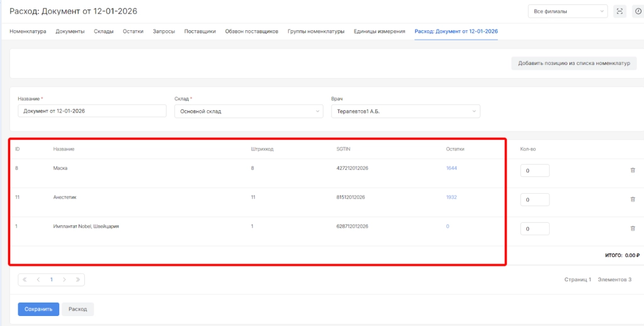Remove the Анестетик row using trash icon
Image resolution: width=644 pixels, height=326 pixels.
point(633,200)
